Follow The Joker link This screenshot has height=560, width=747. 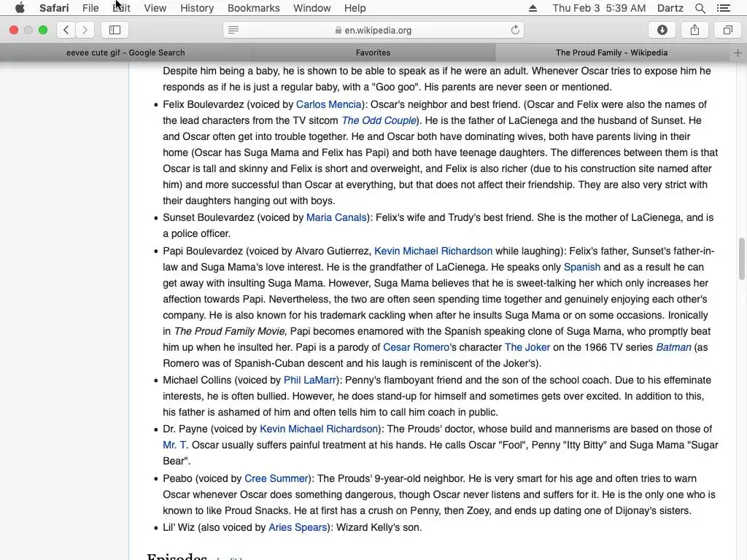coord(527,347)
